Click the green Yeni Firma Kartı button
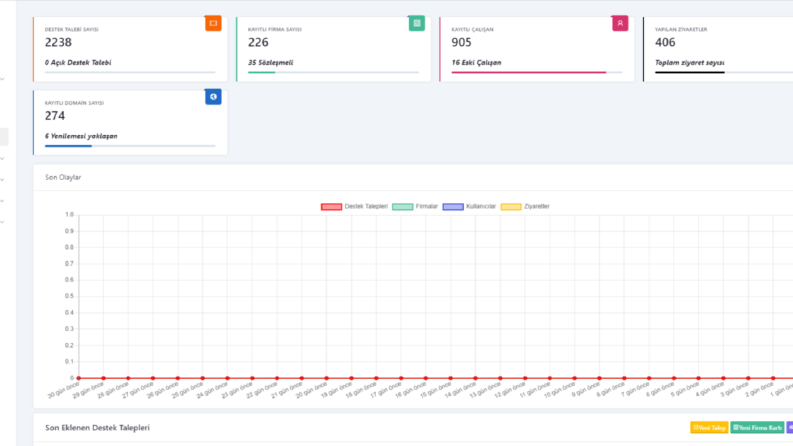The height and width of the screenshot is (446, 793). [x=757, y=428]
